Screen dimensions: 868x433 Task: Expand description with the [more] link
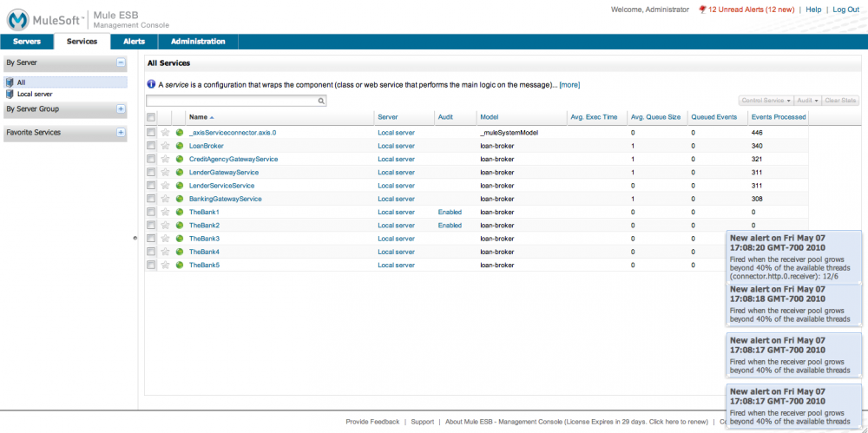tap(569, 85)
